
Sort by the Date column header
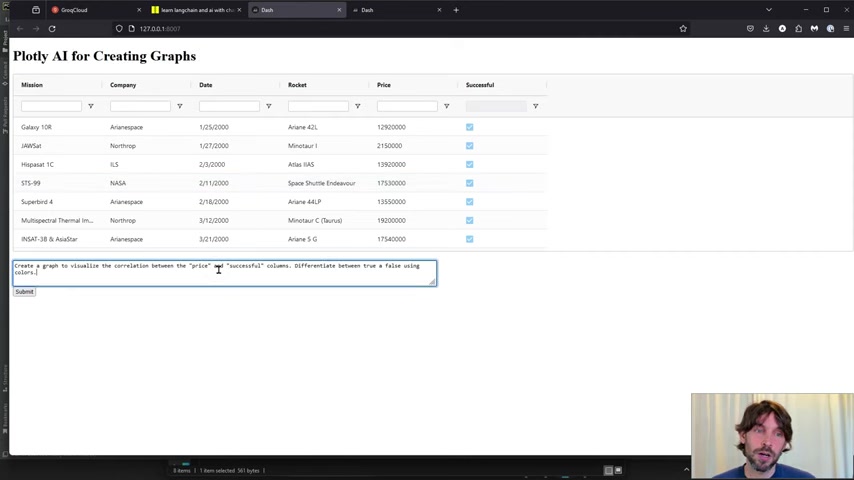(206, 85)
